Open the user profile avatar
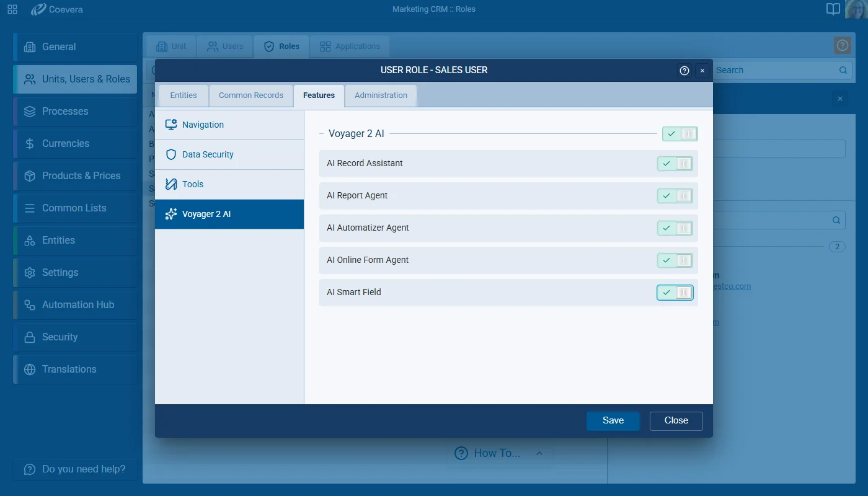 coord(856,9)
